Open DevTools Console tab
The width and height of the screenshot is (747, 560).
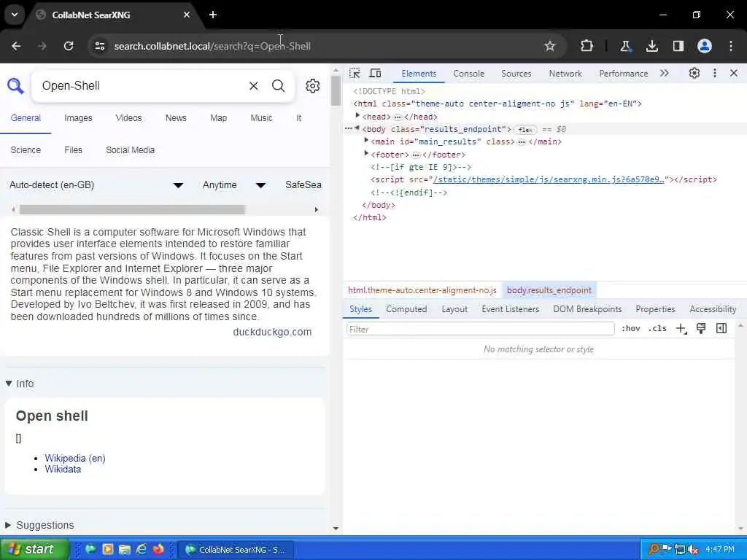click(469, 74)
